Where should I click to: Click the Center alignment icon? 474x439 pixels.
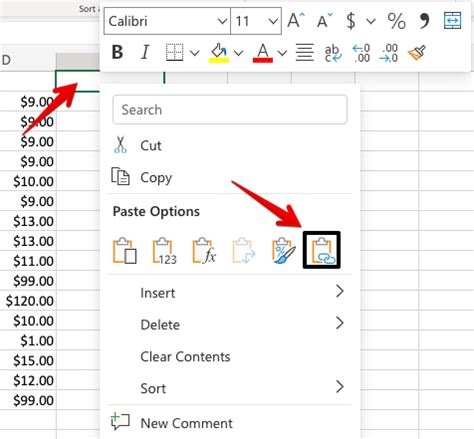(305, 52)
